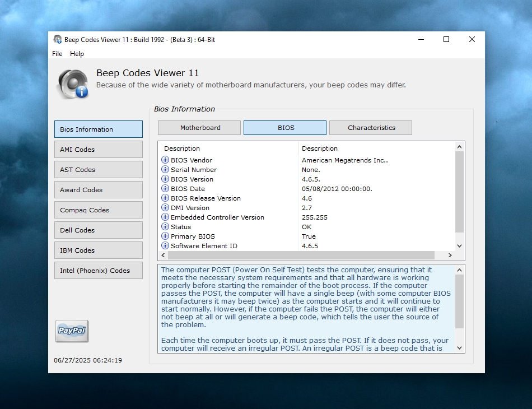This screenshot has height=409, width=532.
Task: Select the BIOS Version row label
Action: coord(192,179)
